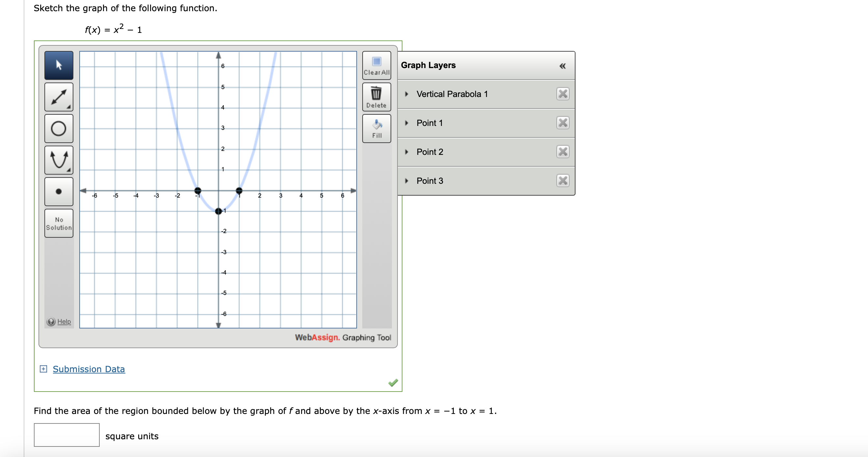The image size is (868, 457).
Task: Click the Clear All icon
Action: pos(376,65)
